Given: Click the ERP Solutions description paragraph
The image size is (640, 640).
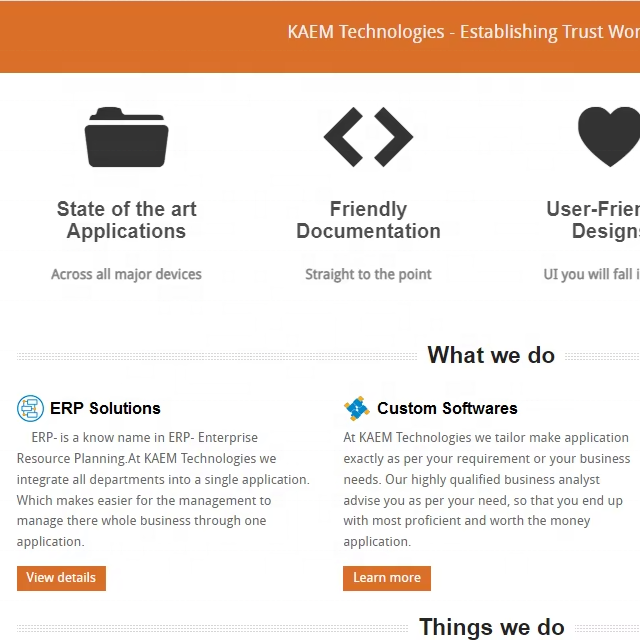Looking at the screenshot, I should 163,489.
